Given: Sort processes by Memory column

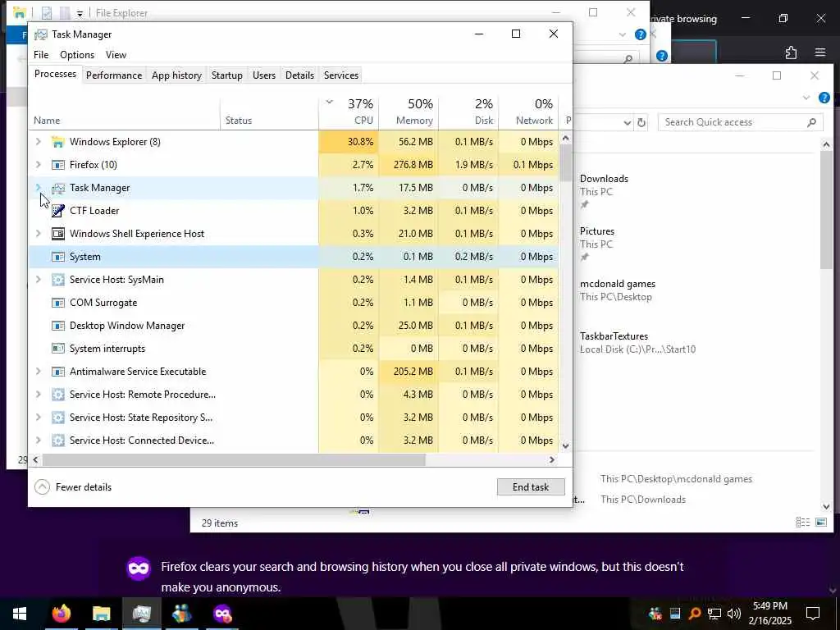Looking at the screenshot, I should [x=409, y=112].
